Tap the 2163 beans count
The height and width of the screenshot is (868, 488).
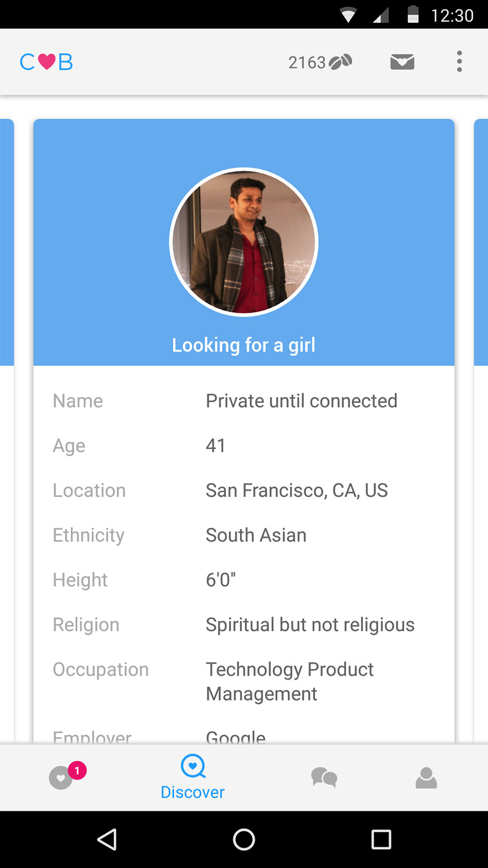point(306,62)
